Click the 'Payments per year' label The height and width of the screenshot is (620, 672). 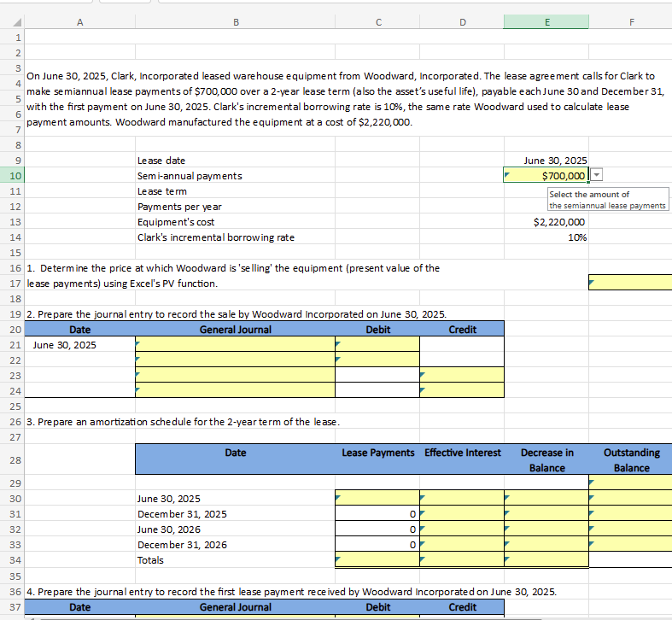[179, 208]
